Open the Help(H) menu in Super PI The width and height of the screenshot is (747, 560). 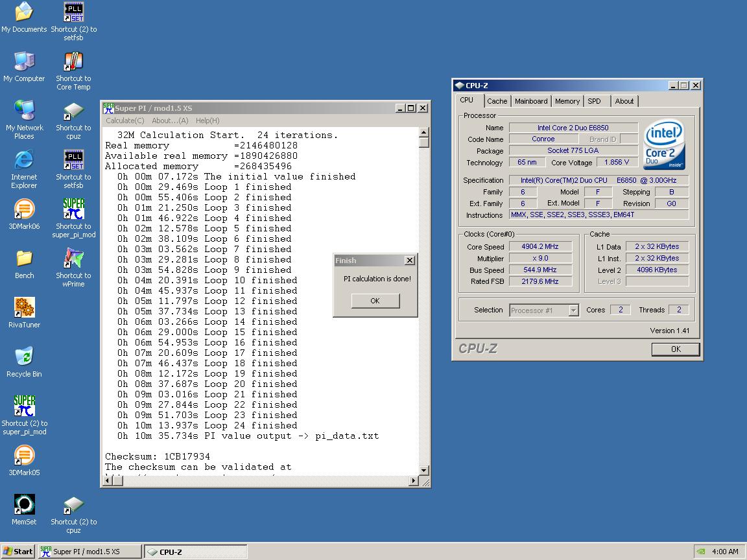point(207,121)
